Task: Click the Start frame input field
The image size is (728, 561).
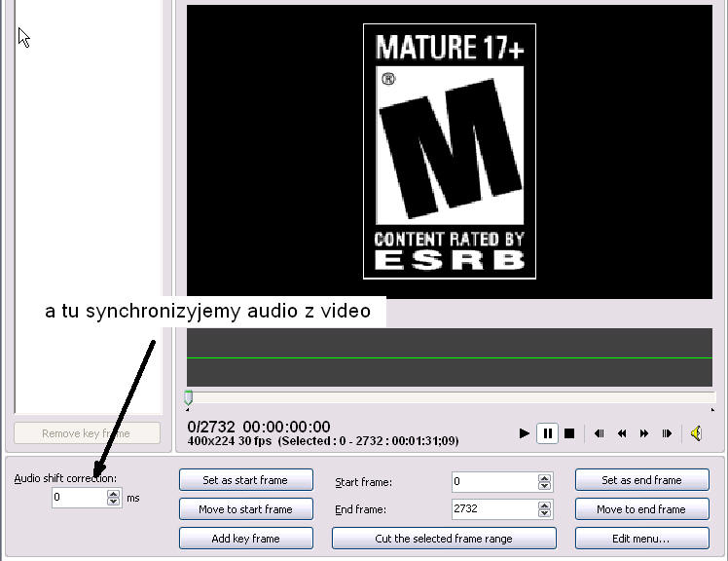Action: tap(494, 481)
